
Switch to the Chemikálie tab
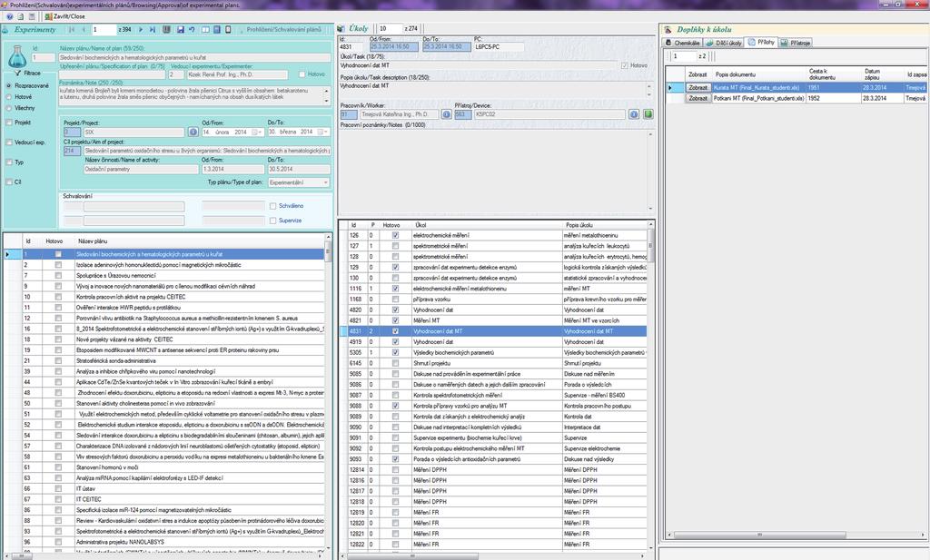point(683,43)
